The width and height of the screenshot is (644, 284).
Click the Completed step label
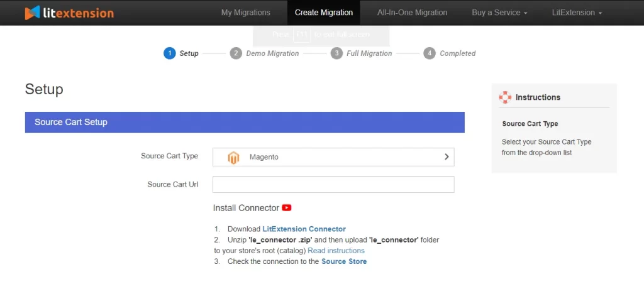(458, 53)
